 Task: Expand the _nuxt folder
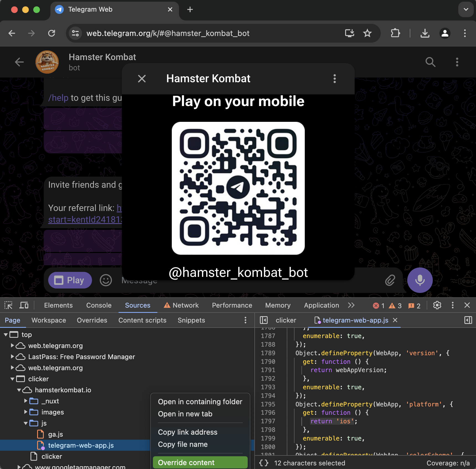[x=26, y=401]
